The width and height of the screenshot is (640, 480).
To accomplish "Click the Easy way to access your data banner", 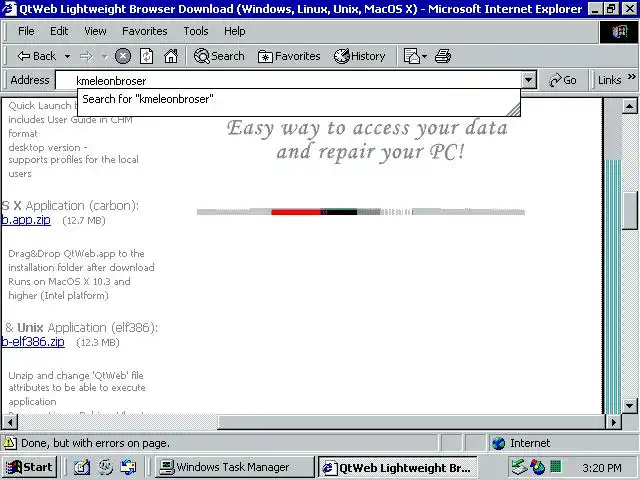I will 367,140.
